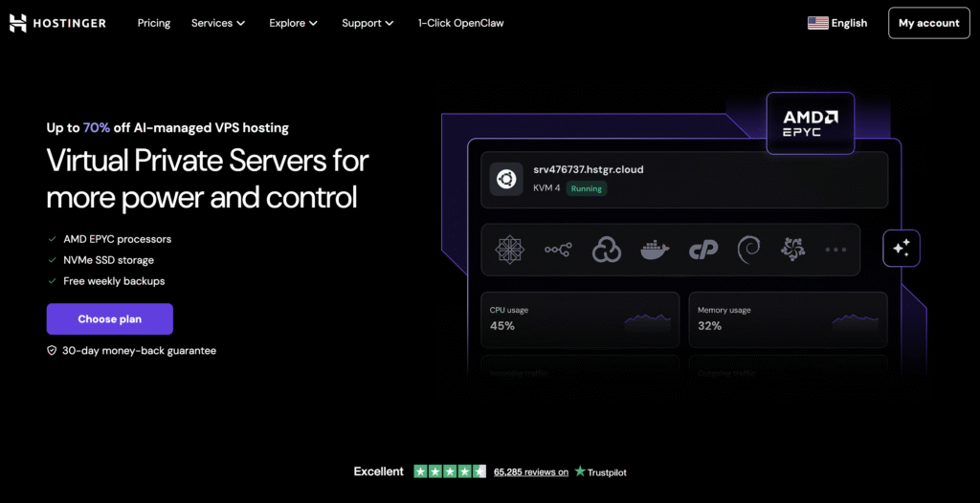
Task: Select the flower-shaped OS icon
Action: pos(792,250)
